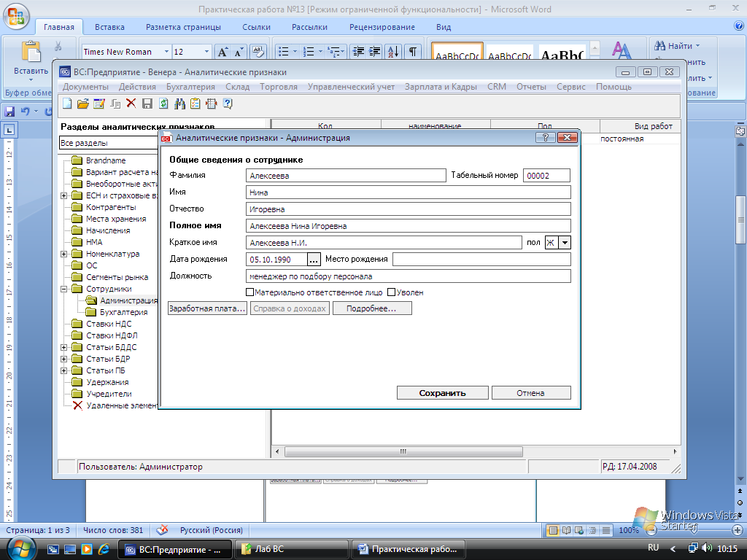Click the sort А-Я icon in Word
The image size is (747, 560).
pos(394,52)
